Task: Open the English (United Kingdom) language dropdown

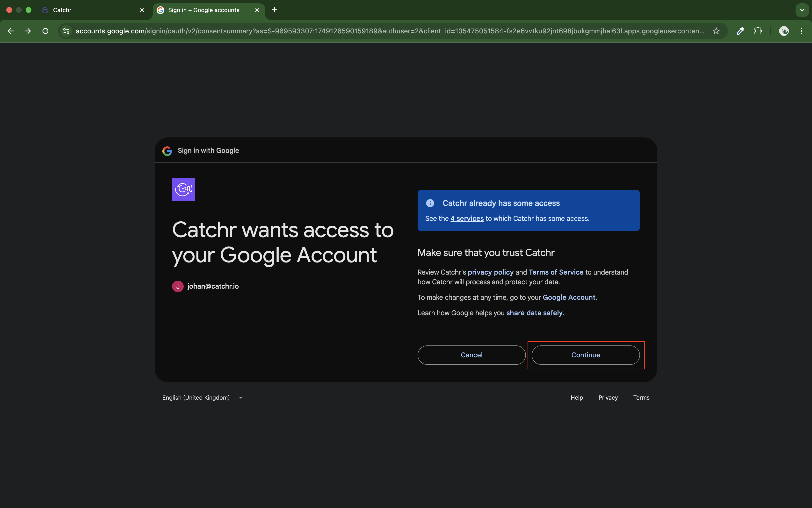Action: [203, 397]
